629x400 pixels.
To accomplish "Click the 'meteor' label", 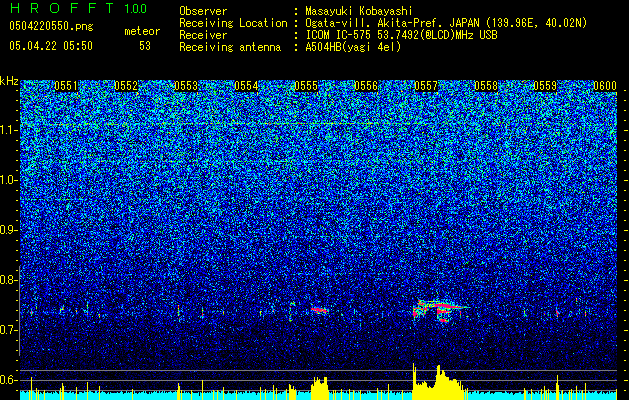I will point(142,31).
